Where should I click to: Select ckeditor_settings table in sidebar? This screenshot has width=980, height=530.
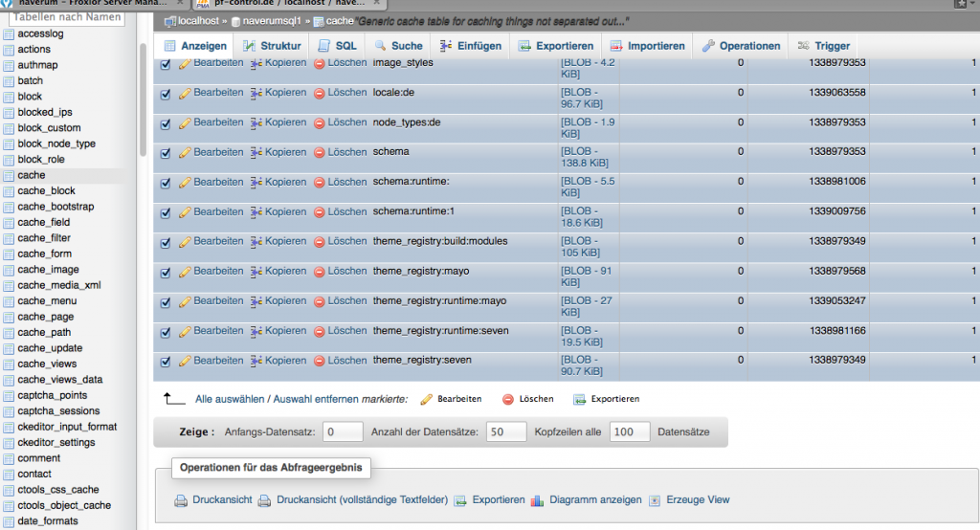(x=56, y=443)
